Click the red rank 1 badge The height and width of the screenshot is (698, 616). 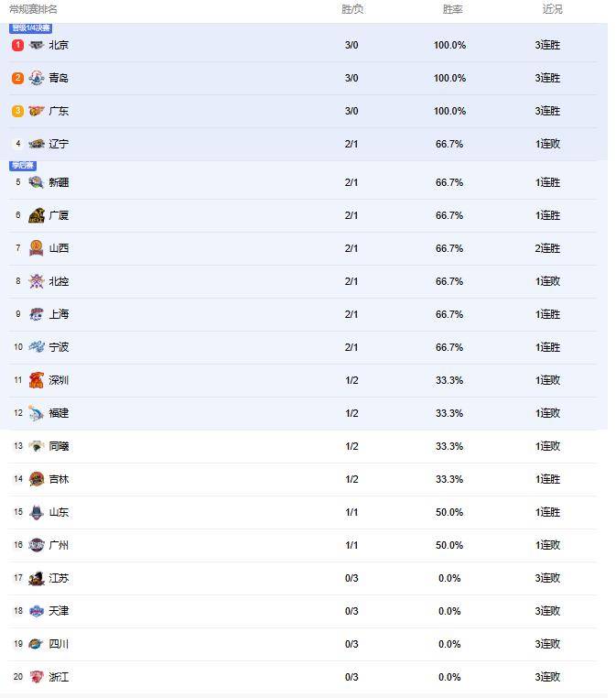pos(17,45)
